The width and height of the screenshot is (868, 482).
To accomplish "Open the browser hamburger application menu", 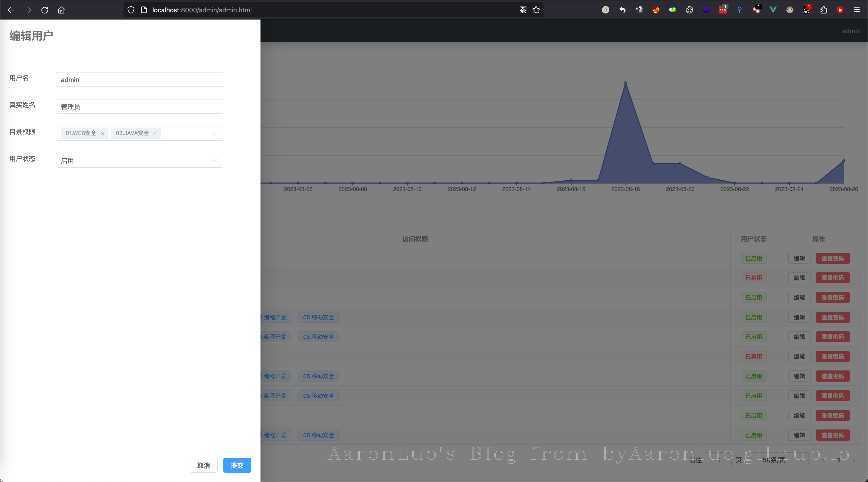I will (857, 10).
